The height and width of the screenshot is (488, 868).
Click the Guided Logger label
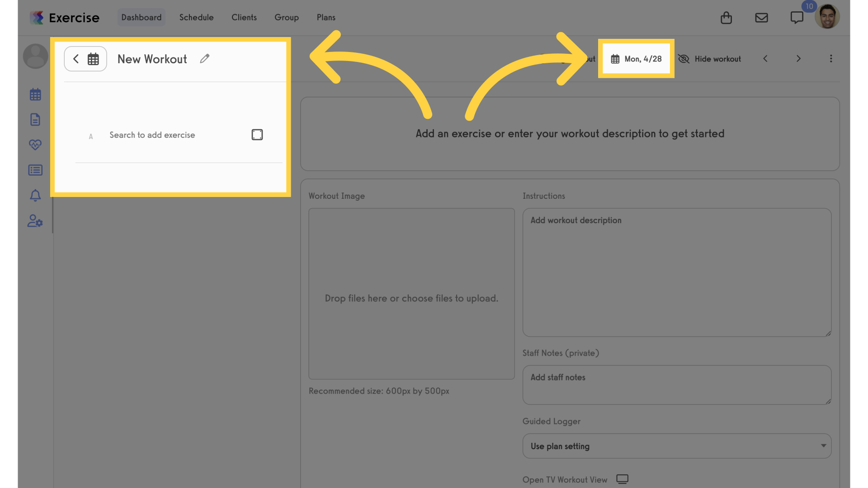tap(552, 421)
